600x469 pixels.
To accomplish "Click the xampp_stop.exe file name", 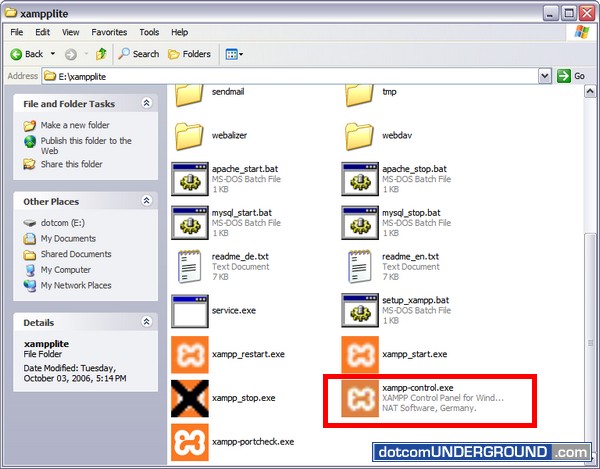I will coord(243,398).
